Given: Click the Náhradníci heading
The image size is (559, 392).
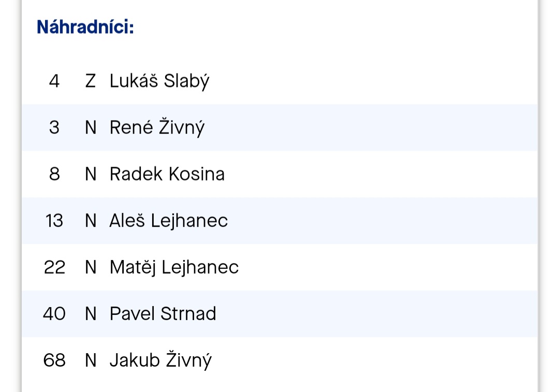Looking at the screenshot, I should (85, 27).
